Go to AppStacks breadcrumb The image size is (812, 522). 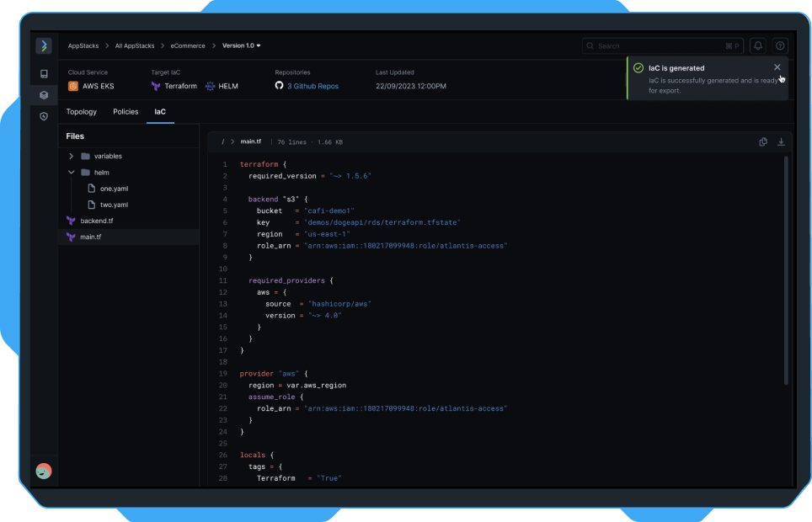tap(83, 45)
